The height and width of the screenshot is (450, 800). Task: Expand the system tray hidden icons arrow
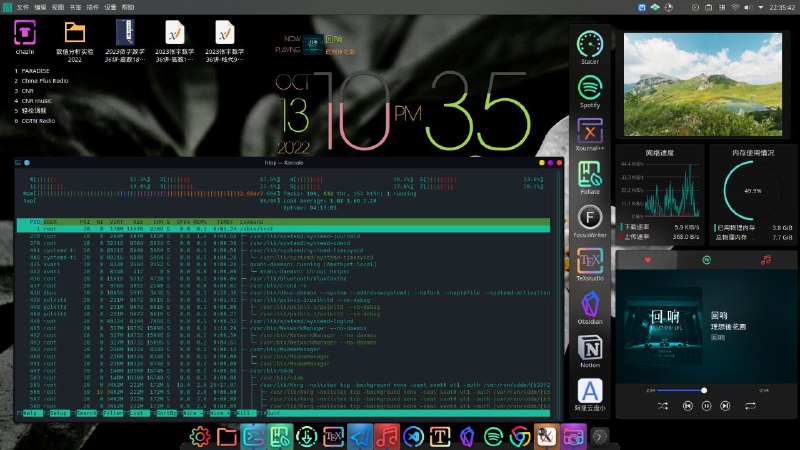point(761,7)
